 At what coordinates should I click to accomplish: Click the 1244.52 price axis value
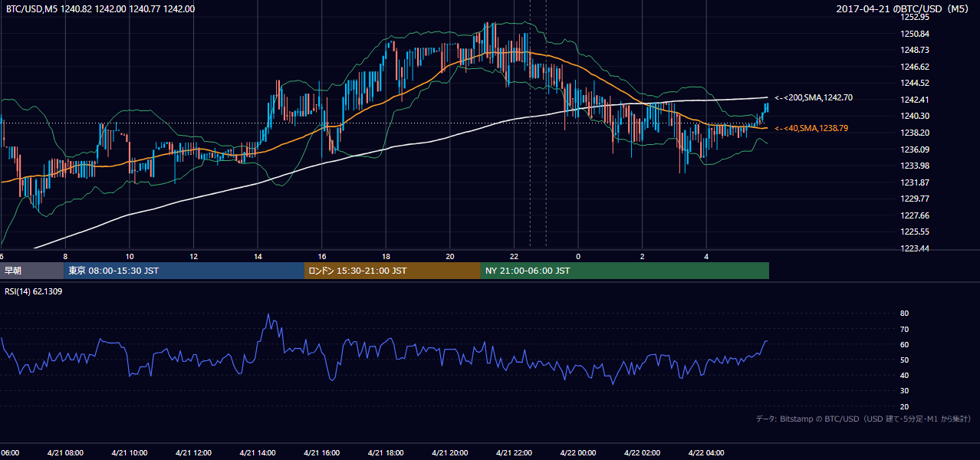click(x=916, y=83)
